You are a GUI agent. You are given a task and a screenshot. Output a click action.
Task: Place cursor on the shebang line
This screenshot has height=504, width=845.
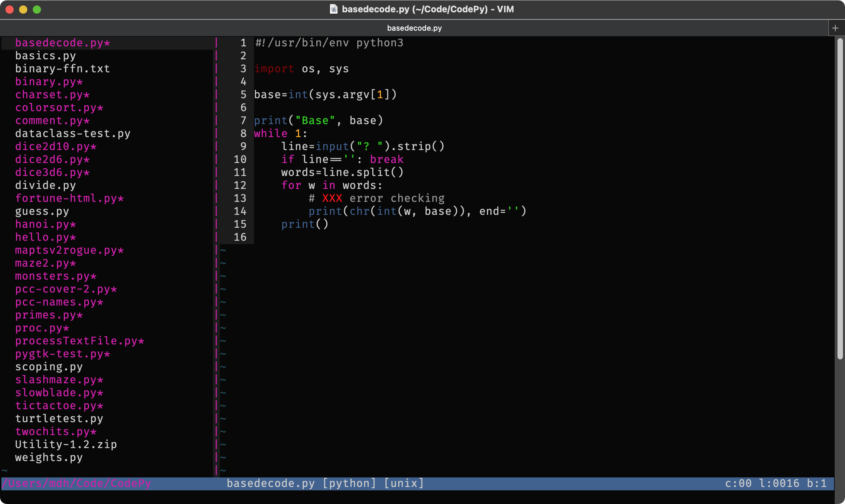pyautogui.click(x=329, y=43)
